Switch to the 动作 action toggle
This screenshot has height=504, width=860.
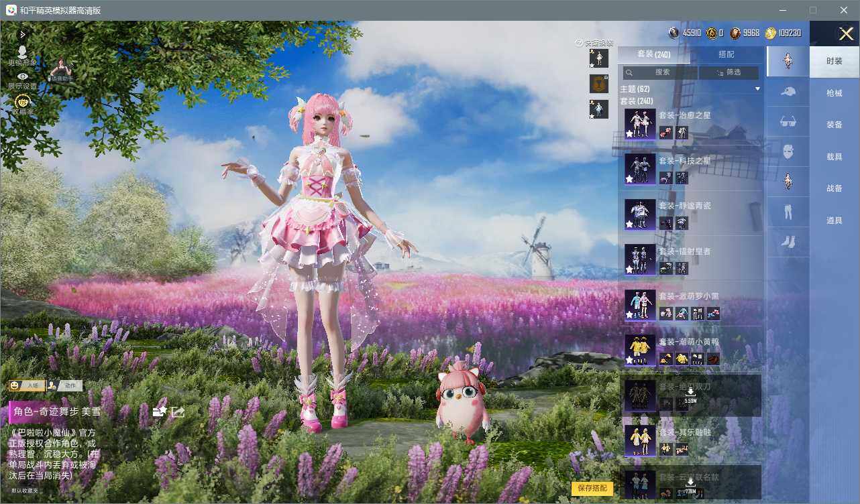[x=65, y=385]
